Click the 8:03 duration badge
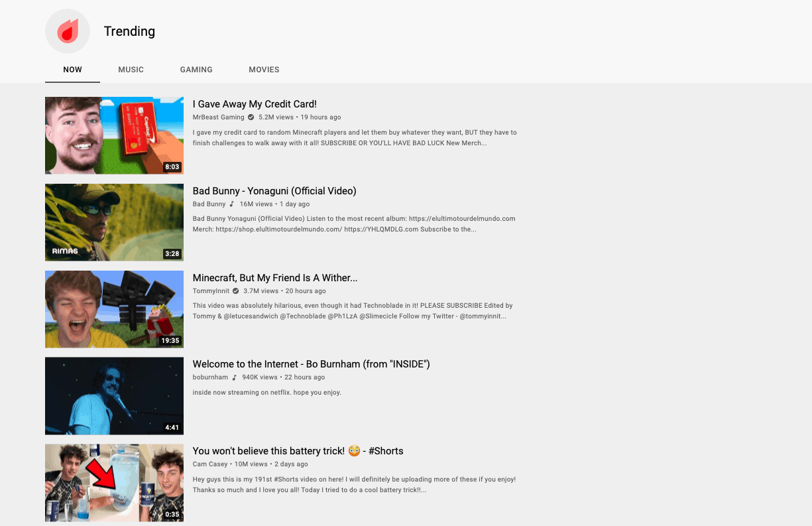Screen dimensions: 812x526 coord(172,167)
